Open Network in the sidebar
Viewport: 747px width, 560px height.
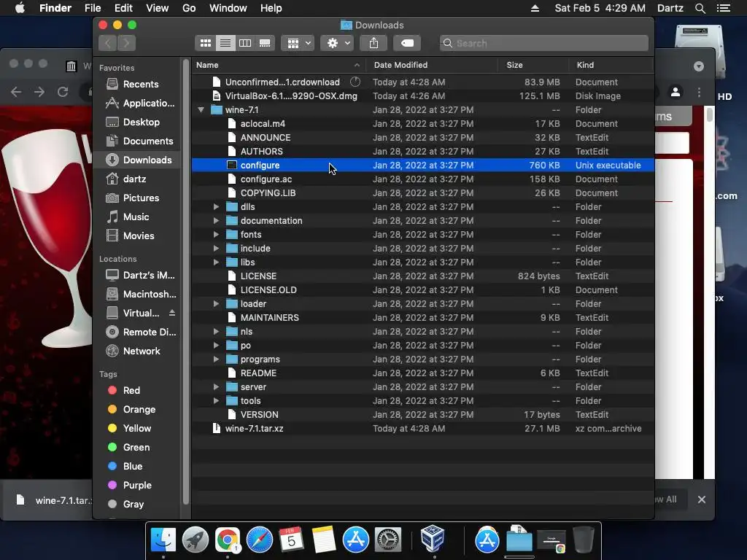(x=138, y=351)
